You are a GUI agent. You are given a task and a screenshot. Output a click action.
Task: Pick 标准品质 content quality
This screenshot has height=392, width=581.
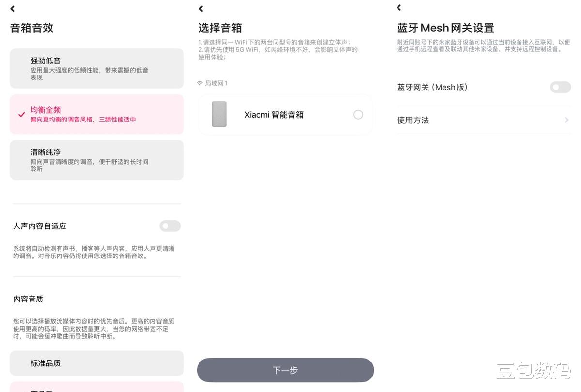click(97, 363)
